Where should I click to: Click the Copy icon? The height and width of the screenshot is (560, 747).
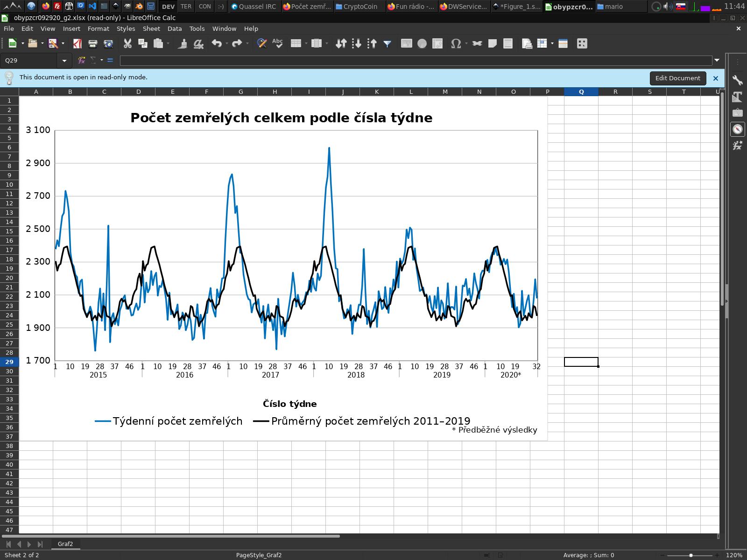tap(143, 43)
